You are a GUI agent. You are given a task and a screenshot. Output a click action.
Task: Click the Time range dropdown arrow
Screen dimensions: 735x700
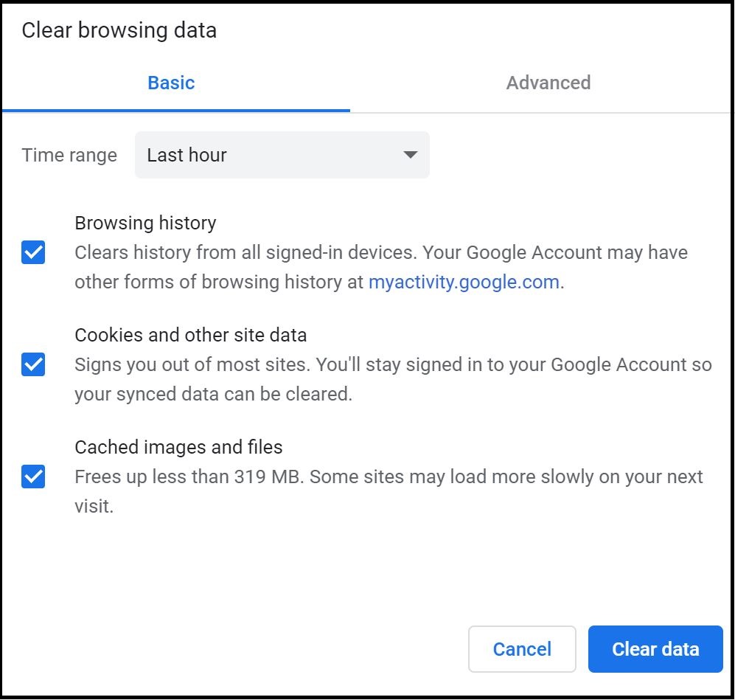point(411,155)
